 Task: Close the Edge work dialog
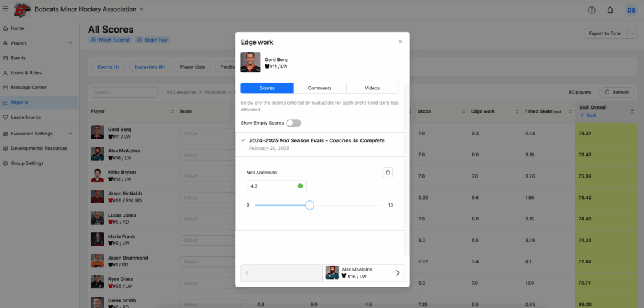click(401, 42)
